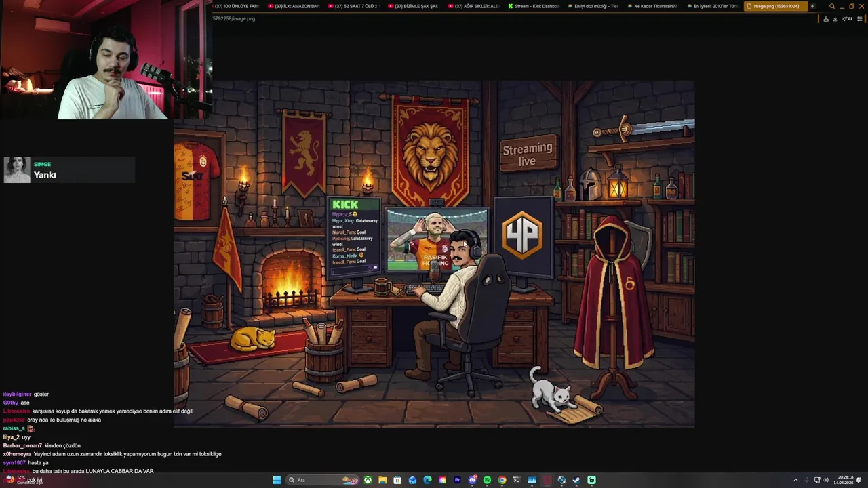This screenshot has height=488, width=868.
Task: Click chat username "sym1907"
Action: tap(14, 462)
